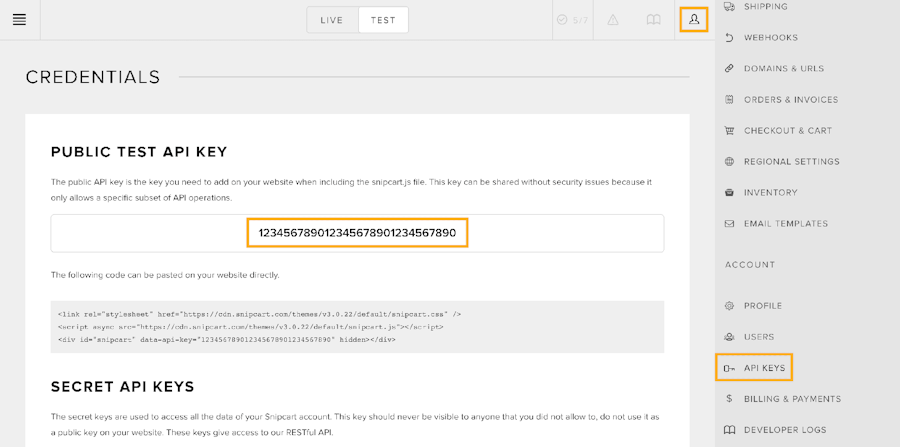
Task: Click the Inventory box icon
Action: [x=730, y=192]
